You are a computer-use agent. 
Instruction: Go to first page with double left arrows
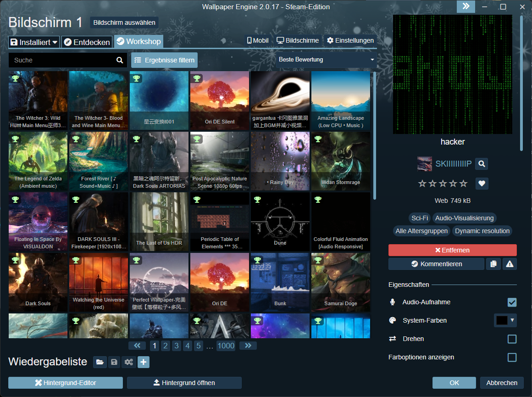coord(137,346)
